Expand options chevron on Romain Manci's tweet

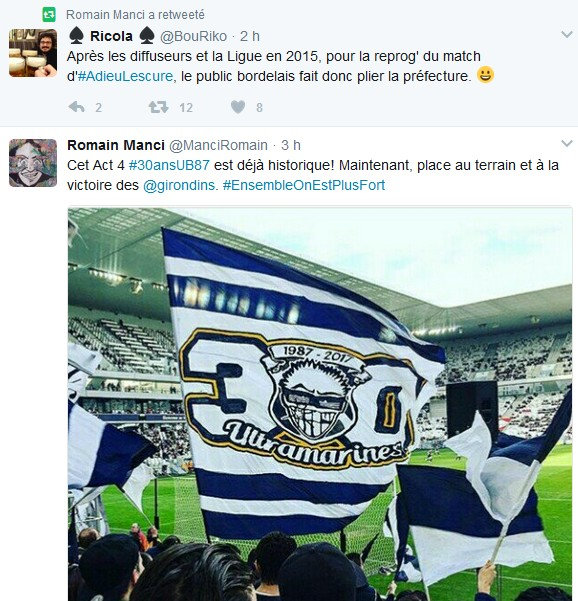tap(567, 144)
